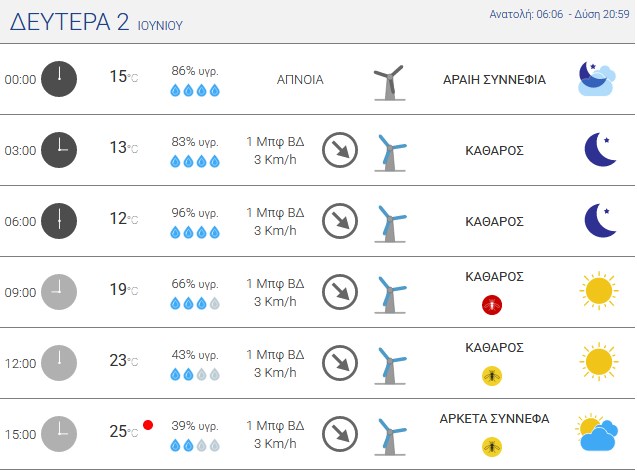
Task: Click the 09:00 light gray clock icon
Action: (59, 292)
